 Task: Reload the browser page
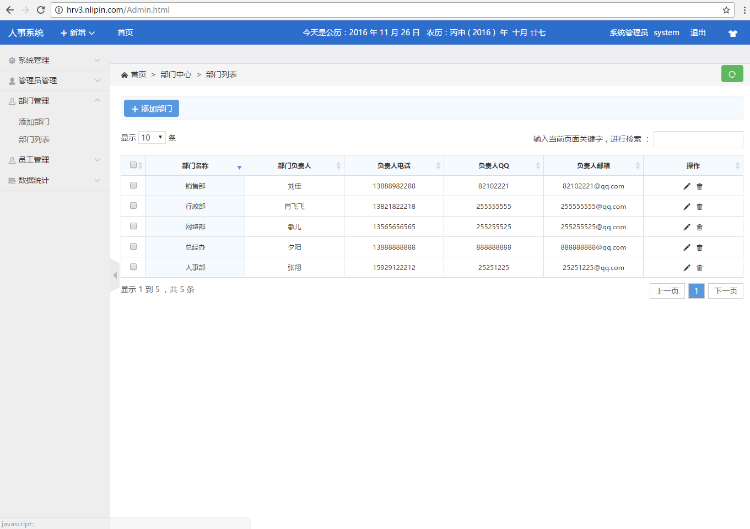click(x=41, y=10)
